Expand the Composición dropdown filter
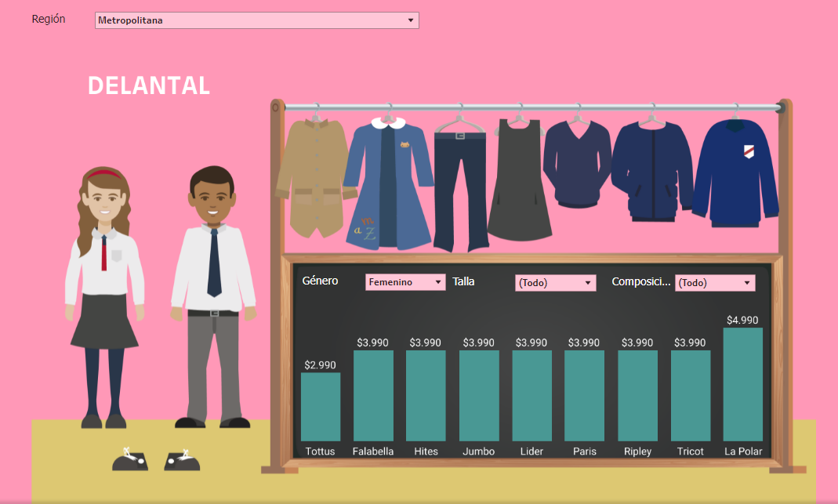 (x=715, y=283)
